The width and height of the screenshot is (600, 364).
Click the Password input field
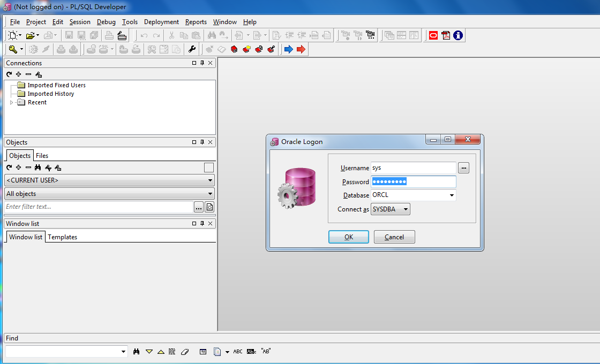[x=413, y=181]
